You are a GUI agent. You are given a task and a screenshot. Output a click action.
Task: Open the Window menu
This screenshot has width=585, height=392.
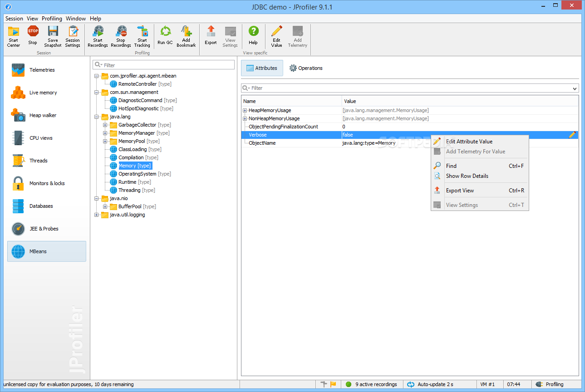pos(76,19)
